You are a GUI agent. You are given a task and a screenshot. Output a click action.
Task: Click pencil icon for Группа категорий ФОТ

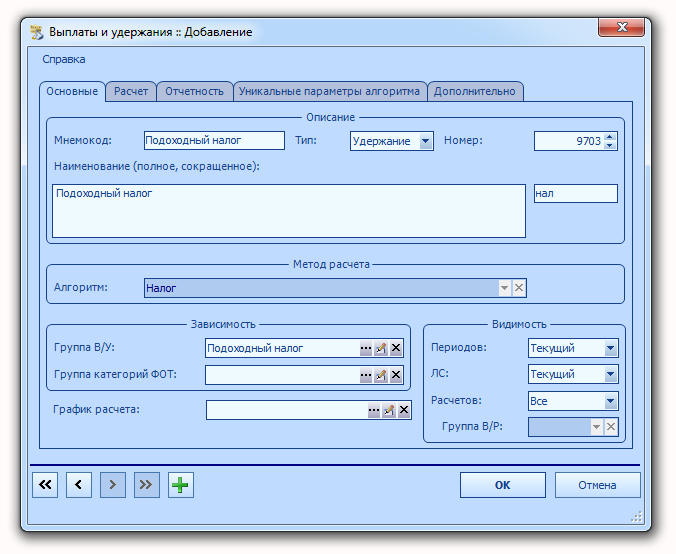(381, 375)
